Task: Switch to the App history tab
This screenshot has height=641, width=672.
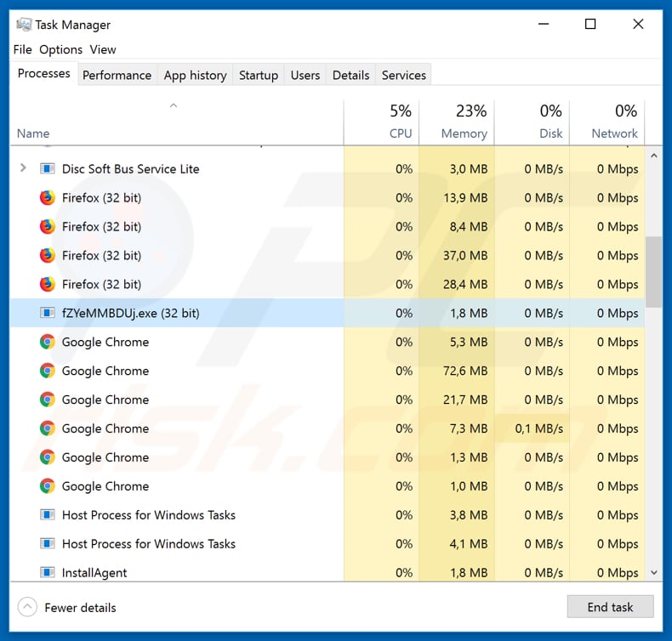Action: pyautogui.click(x=195, y=76)
